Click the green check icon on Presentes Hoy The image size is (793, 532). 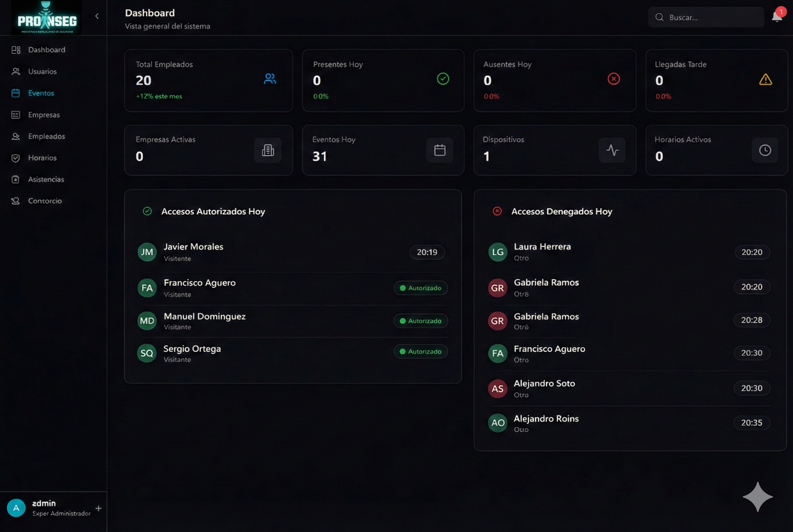pyautogui.click(x=443, y=79)
